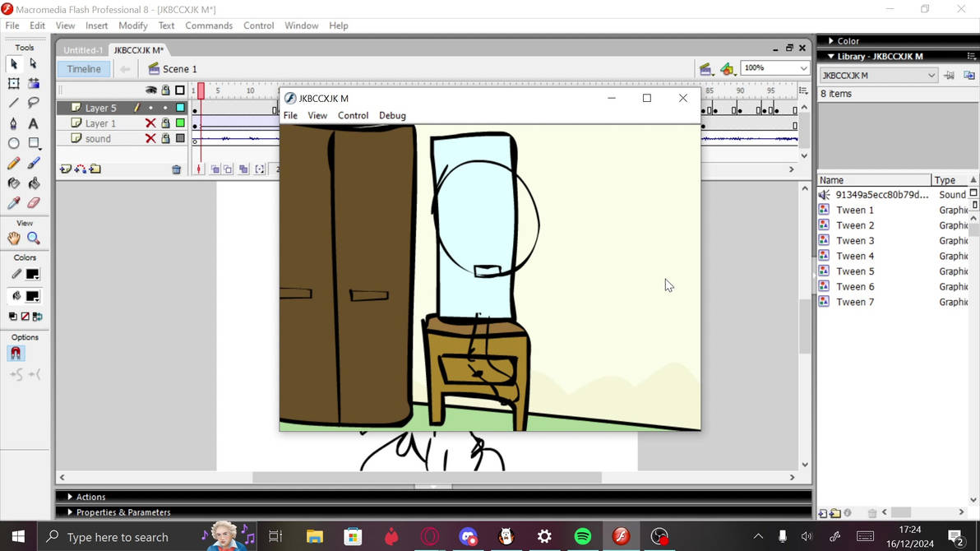Click the Scene 1 breadcrumb
Screen dimensions: 980x551
(173, 69)
